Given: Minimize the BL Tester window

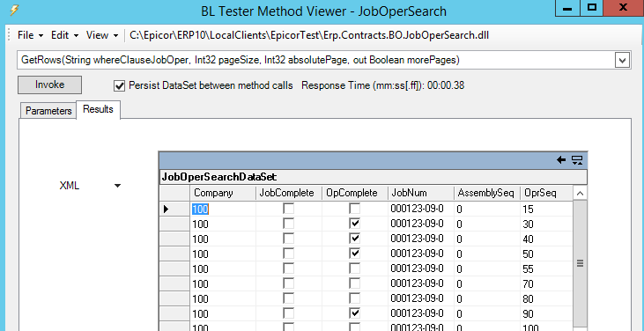Looking at the screenshot, I should pos(568,8).
